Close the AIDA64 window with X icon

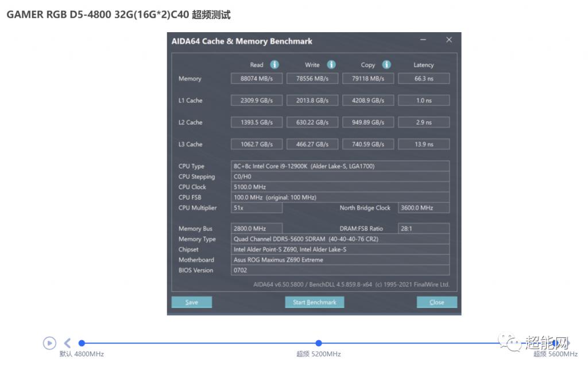point(449,40)
